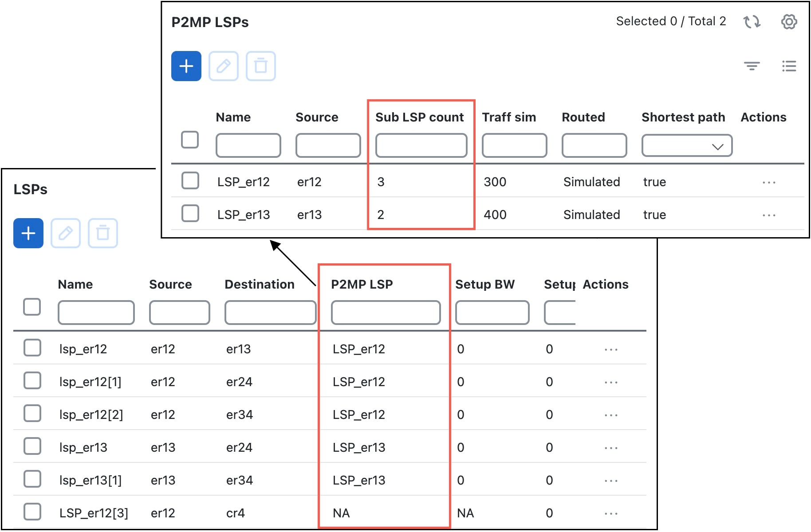Open P2MP LSPs table settings gear
This screenshot has height=532, width=811.
pos(789,21)
